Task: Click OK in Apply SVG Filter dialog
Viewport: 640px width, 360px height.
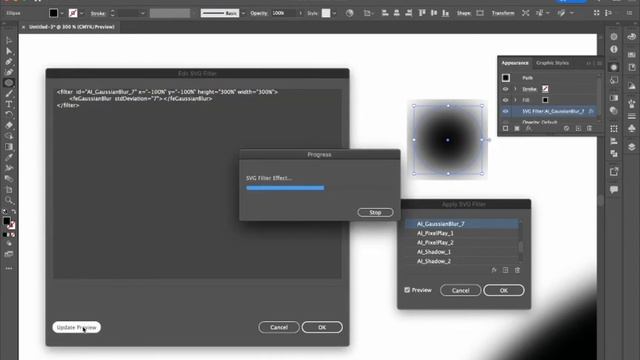Action: click(504, 290)
